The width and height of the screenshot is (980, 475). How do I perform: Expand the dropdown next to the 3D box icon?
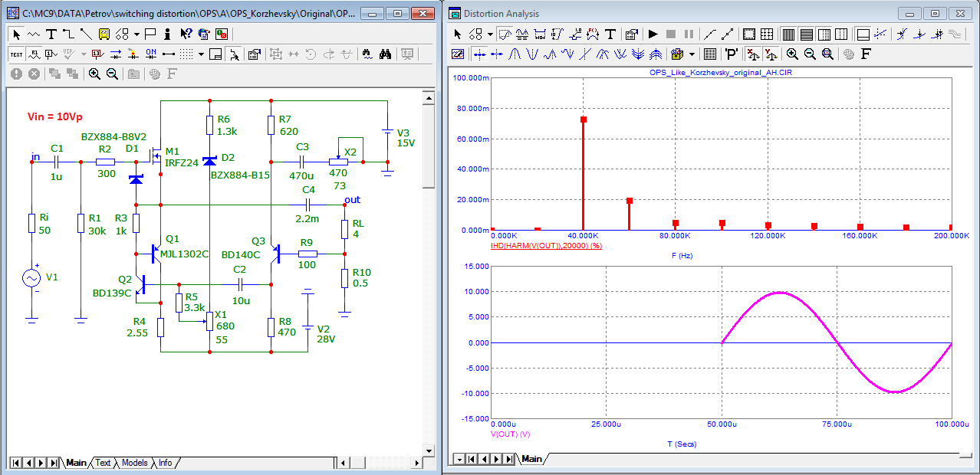click(x=692, y=54)
